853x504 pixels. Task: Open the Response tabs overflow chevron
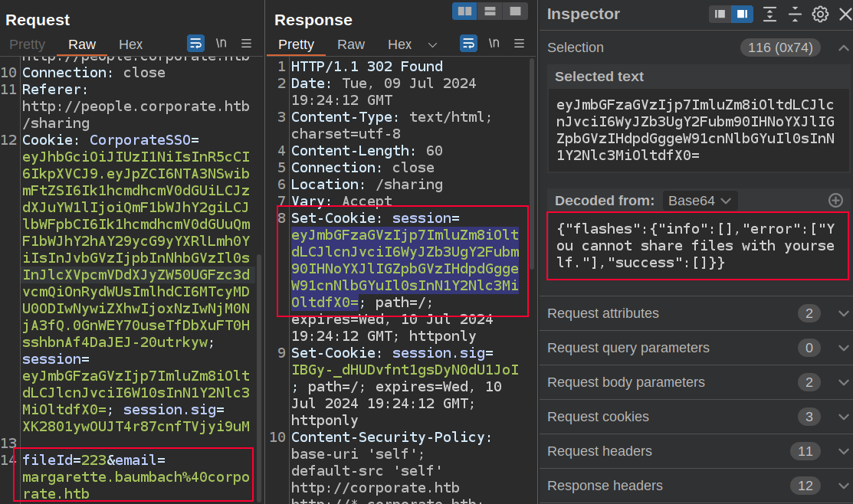pos(432,44)
